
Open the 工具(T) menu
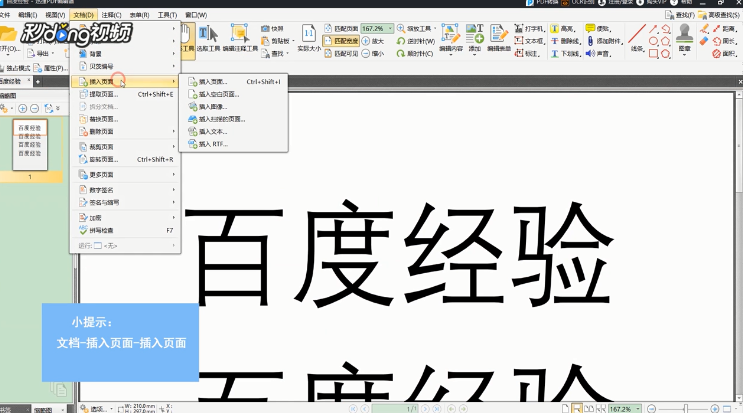click(167, 15)
